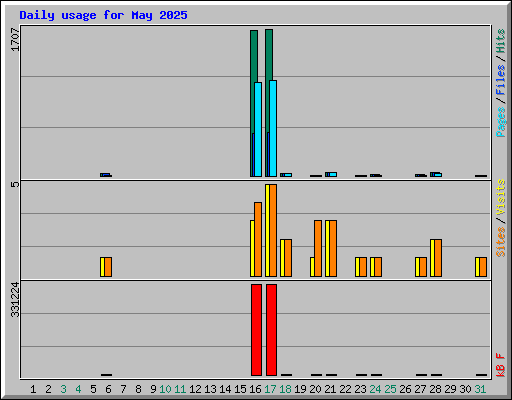Click the red KB F bar for day 16
Viewport: 512px width, 400px height.
[256, 330]
